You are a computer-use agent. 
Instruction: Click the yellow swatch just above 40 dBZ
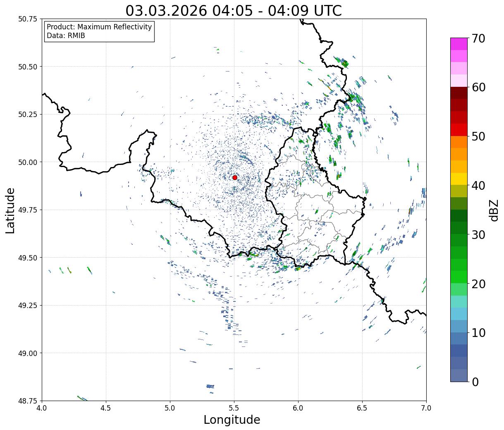(459, 179)
